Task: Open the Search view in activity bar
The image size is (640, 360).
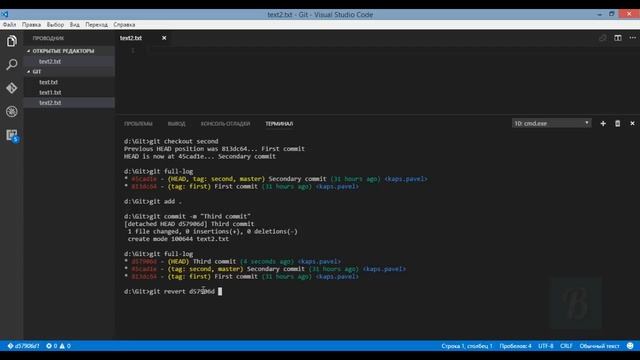Action: click(x=11, y=64)
